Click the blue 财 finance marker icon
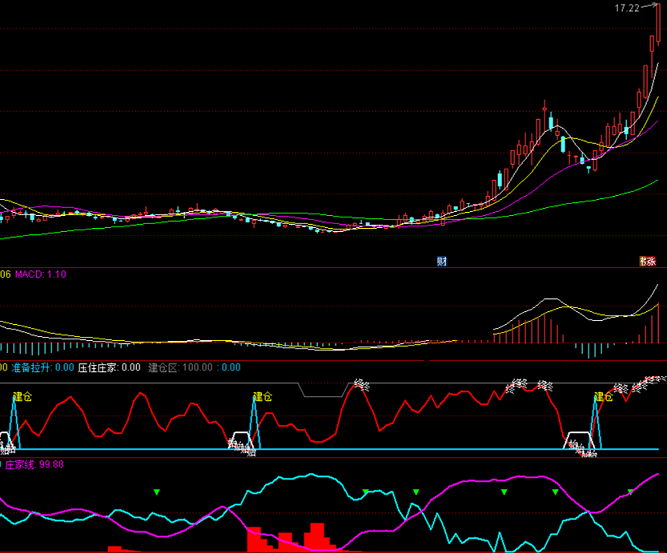Viewport: 667px width, 553px height. [x=442, y=261]
